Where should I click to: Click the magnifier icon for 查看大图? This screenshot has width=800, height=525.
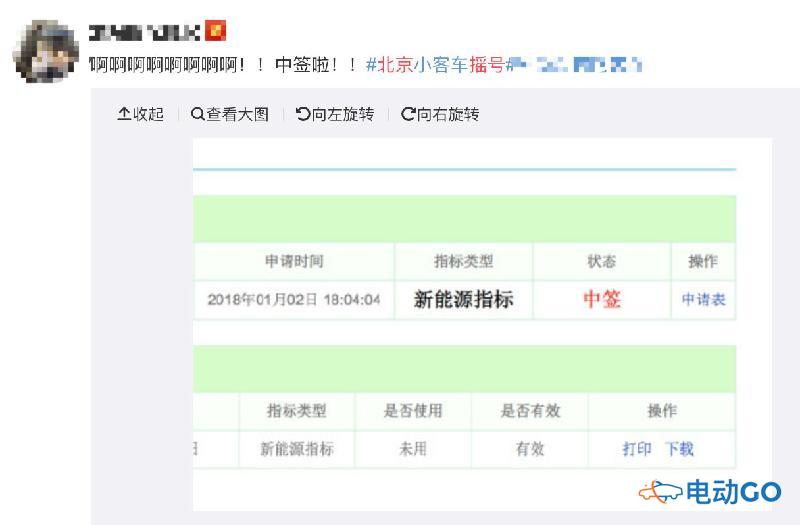click(198, 114)
